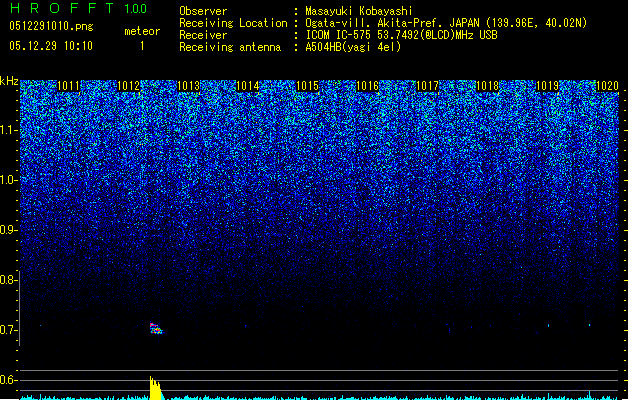This screenshot has height=400, width=629.
Task: Click the 0.8 frequency axis label
Action: [8, 280]
